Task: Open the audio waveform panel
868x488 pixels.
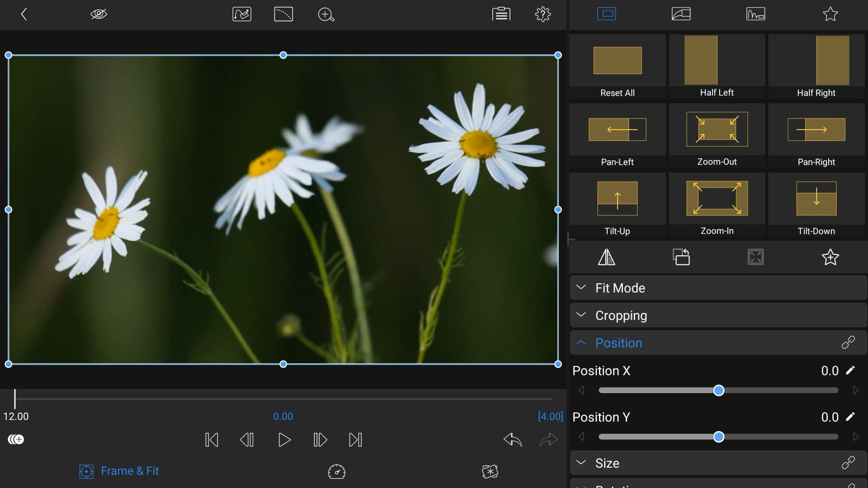Action: (755, 14)
